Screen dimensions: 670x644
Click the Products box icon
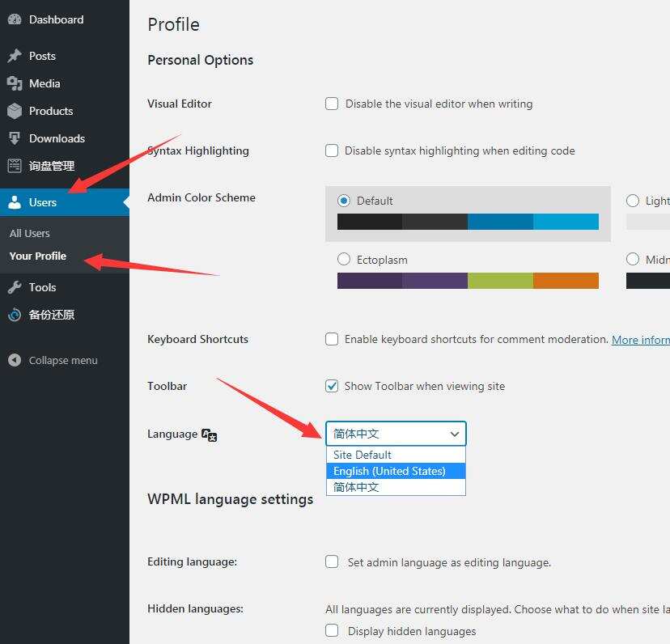point(15,111)
